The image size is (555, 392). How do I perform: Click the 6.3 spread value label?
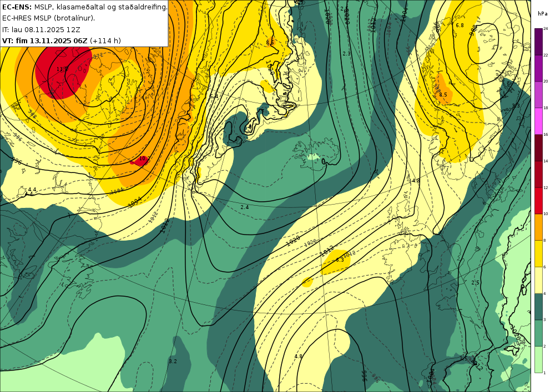click(x=340, y=260)
